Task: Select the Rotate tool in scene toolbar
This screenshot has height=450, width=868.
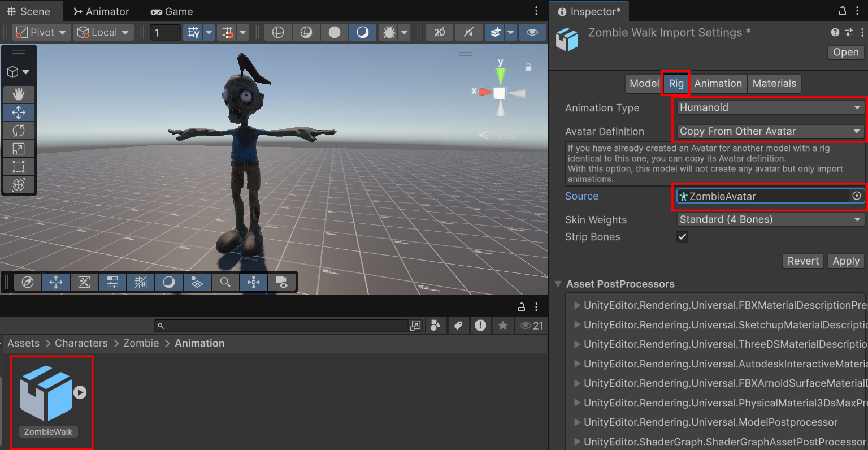Action: pyautogui.click(x=19, y=131)
